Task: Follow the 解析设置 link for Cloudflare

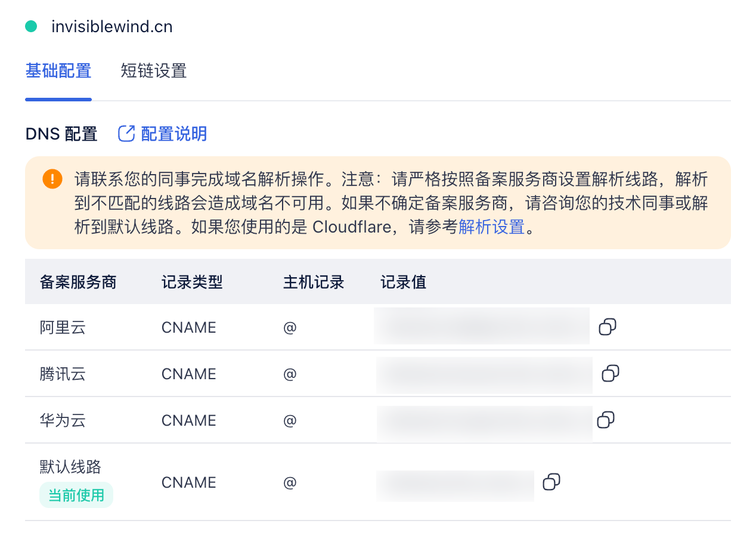Action: [x=491, y=227]
